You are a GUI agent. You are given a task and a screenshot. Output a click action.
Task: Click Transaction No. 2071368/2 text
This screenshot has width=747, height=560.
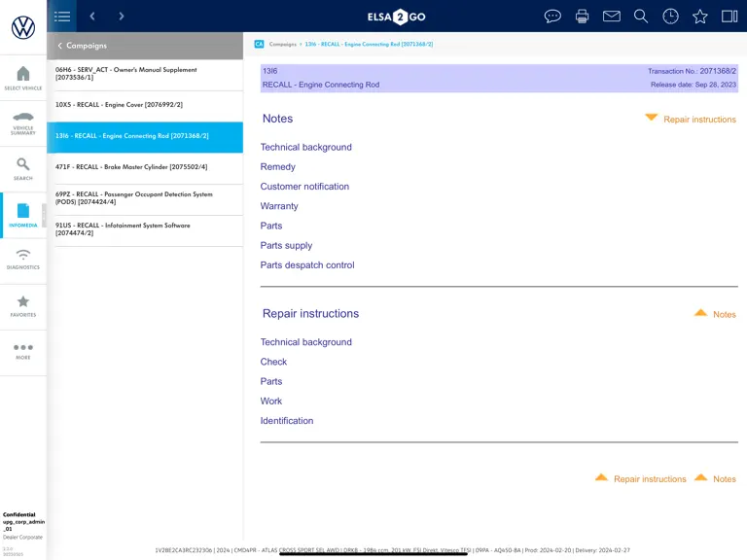coord(692,71)
